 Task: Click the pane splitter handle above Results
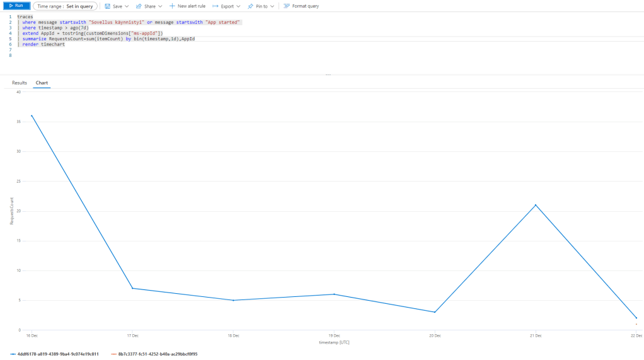(327, 75)
